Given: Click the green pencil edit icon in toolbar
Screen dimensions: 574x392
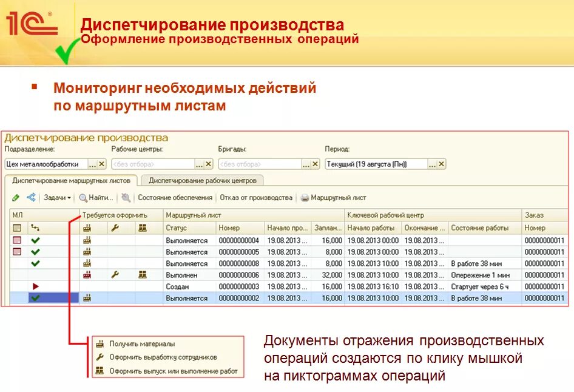Looking at the screenshot, I should 15,198.
